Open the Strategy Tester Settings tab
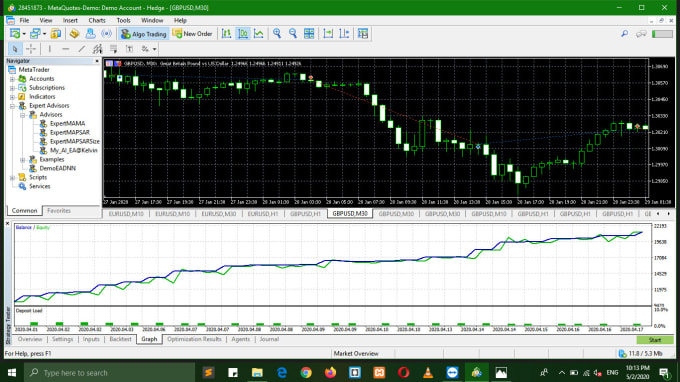This screenshot has height=382, width=680. [62, 340]
